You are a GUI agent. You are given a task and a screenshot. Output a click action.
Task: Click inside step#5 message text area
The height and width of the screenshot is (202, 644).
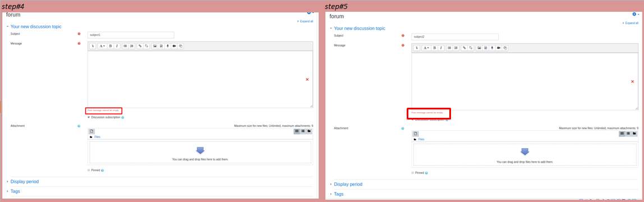[525, 81]
